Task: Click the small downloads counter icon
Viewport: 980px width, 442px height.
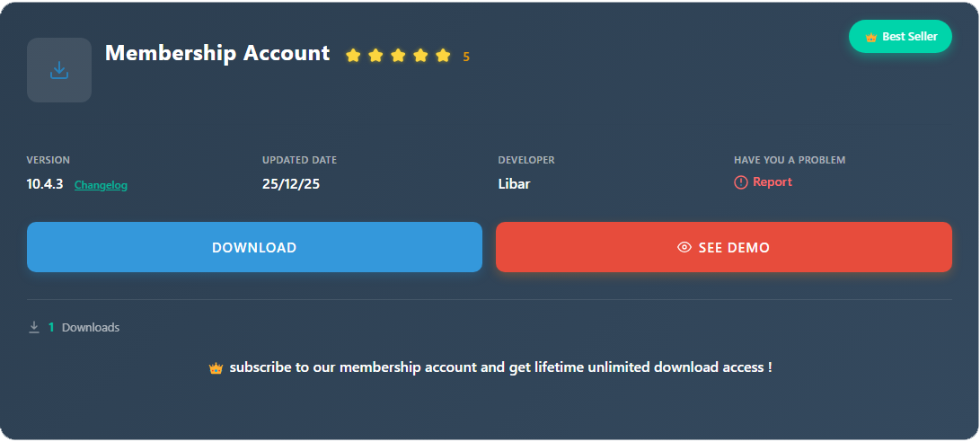Action: tap(34, 328)
